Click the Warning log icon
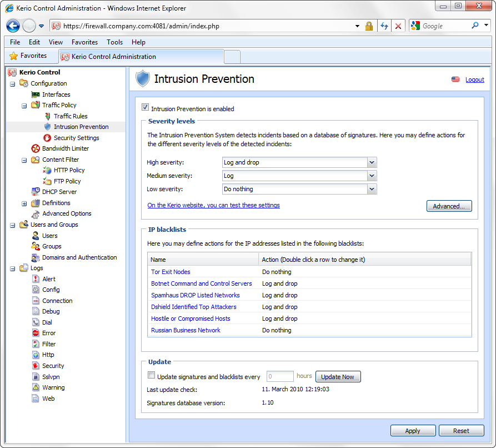 [36, 387]
